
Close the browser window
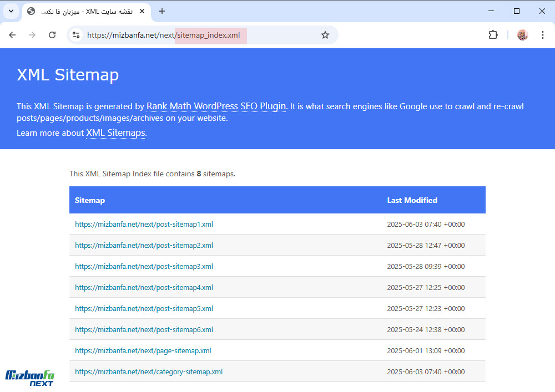542,11
